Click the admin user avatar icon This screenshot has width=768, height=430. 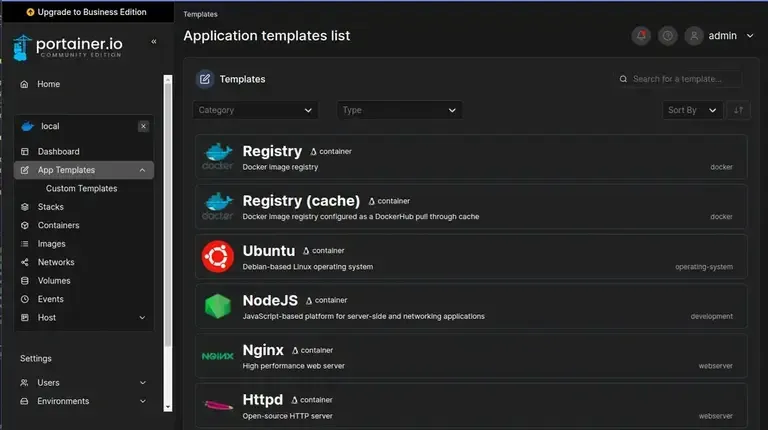click(x=694, y=36)
